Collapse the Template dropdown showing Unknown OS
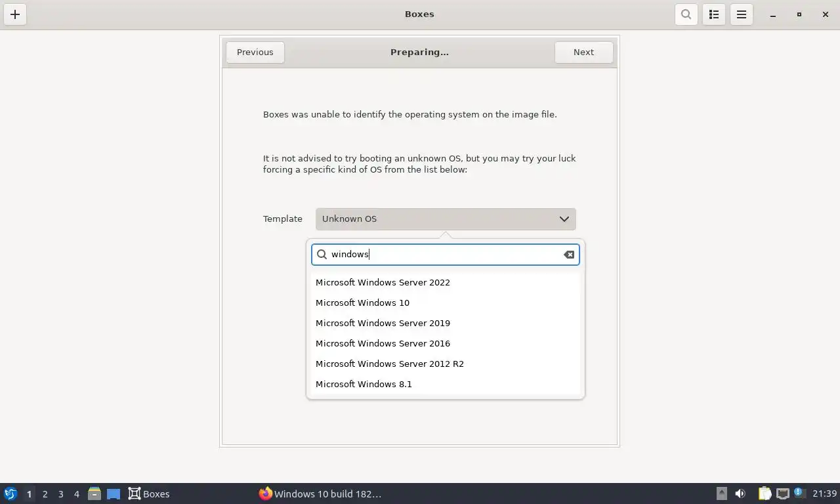 (446, 219)
